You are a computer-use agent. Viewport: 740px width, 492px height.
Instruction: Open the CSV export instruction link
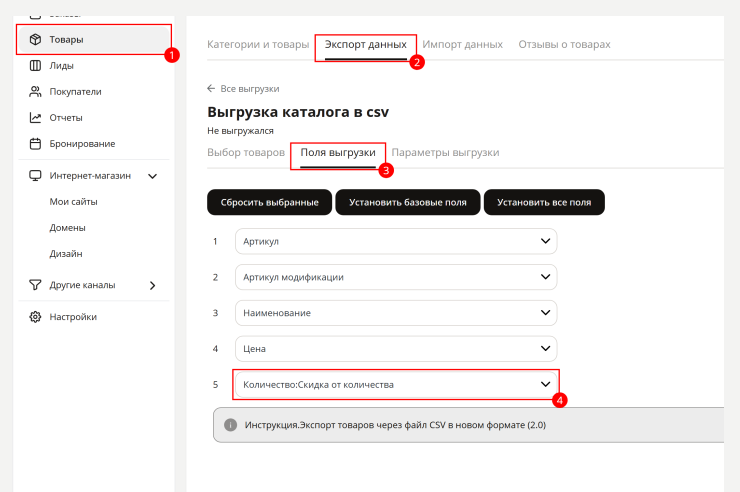tap(395, 425)
